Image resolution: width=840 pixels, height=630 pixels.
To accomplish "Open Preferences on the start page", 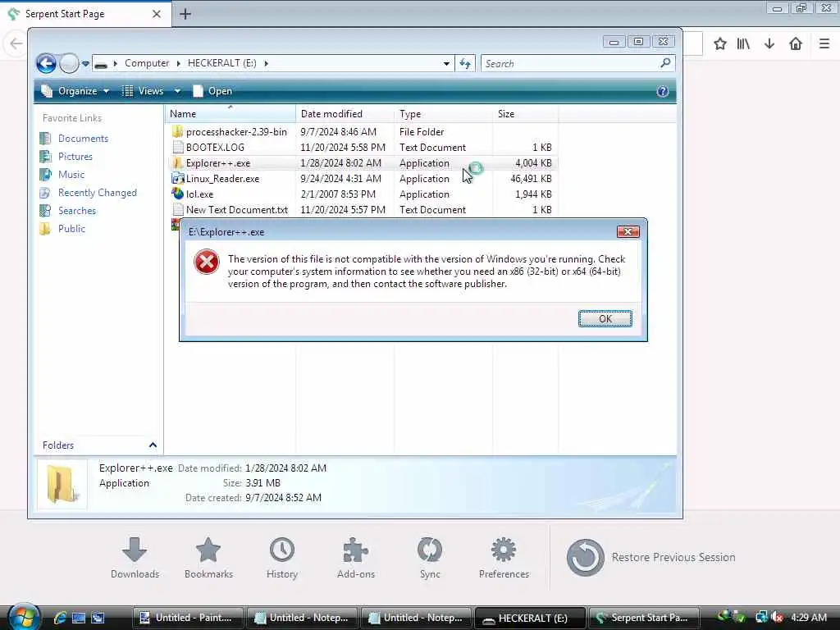I will click(504, 558).
